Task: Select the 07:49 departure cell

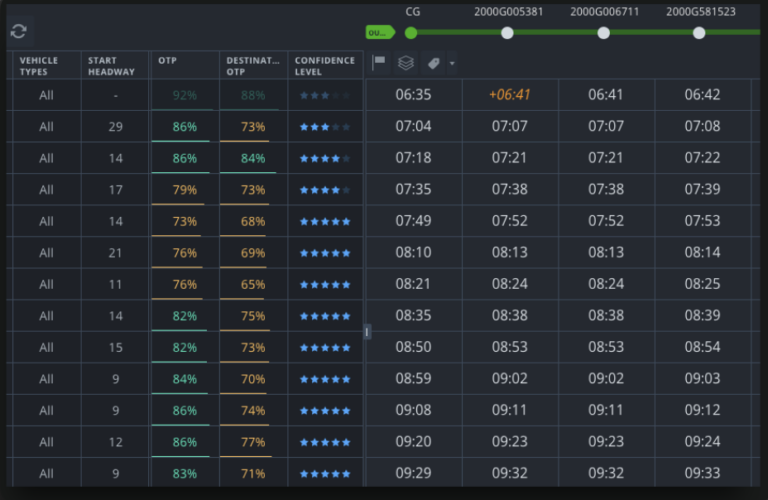Action: [x=413, y=221]
